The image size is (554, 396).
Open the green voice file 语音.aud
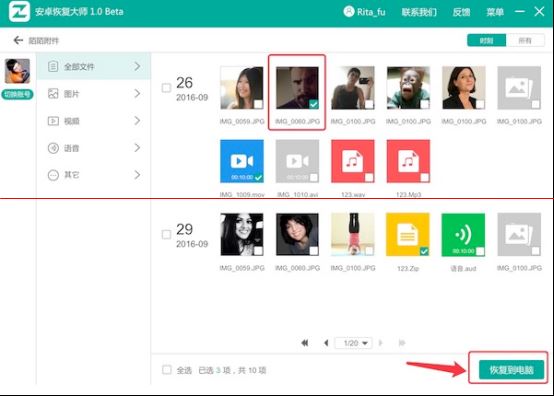pos(463,234)
